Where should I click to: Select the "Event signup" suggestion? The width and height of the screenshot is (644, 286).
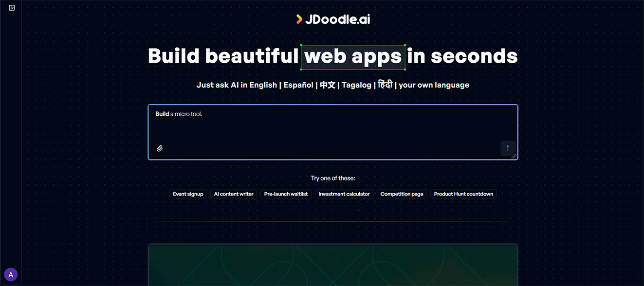188,194
